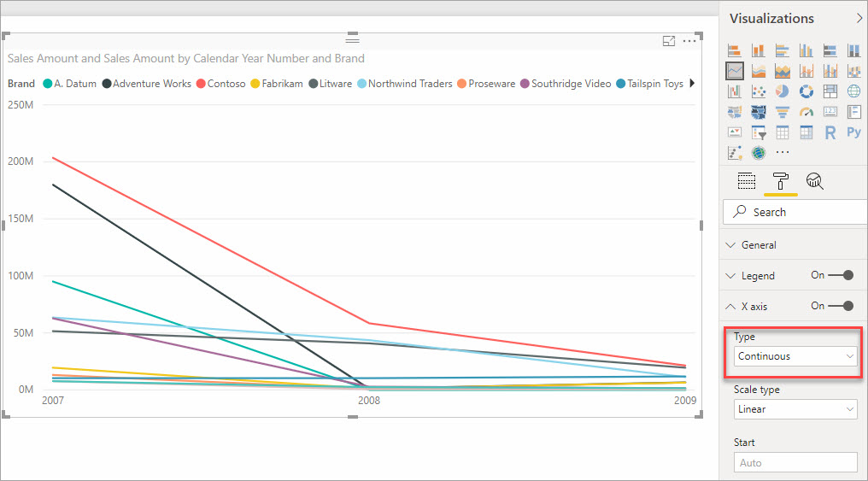Image resolution: width=868 pixels, height=481 pixels.
Task: Select the Python visual
Action: 853,132
